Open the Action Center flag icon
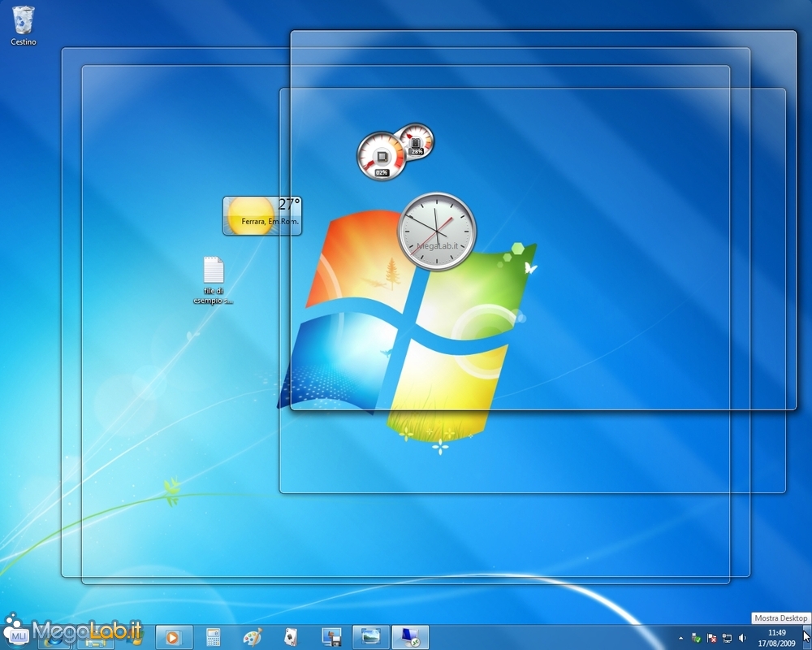Image resolution: width=812 pixels, height=650 pixels. pos(711,638)
